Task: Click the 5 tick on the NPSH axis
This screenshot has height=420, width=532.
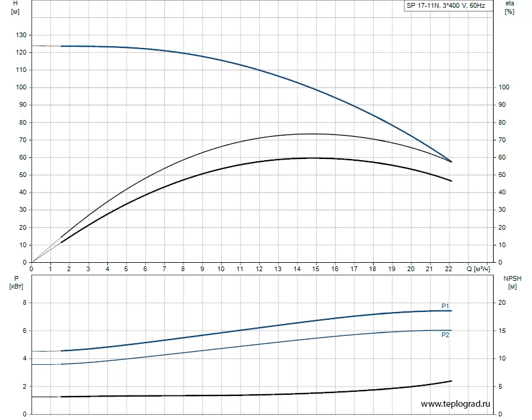Action: [501, 387]
